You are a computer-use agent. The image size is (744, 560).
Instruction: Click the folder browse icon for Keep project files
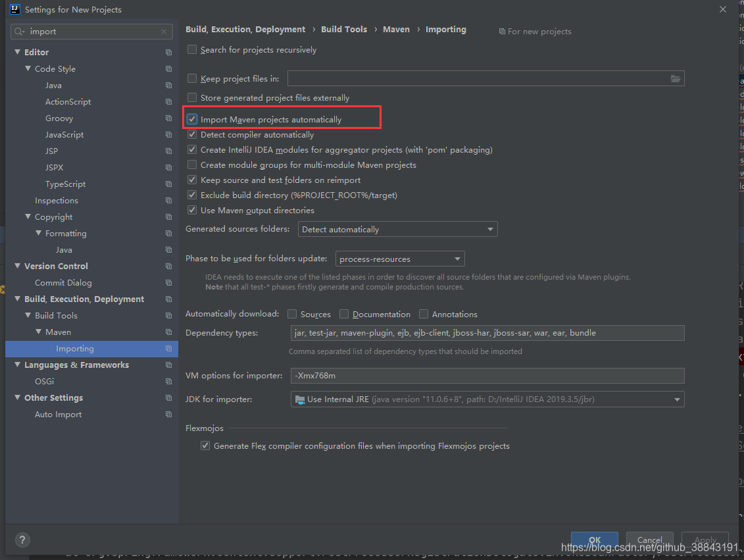[x=675, y=78]
